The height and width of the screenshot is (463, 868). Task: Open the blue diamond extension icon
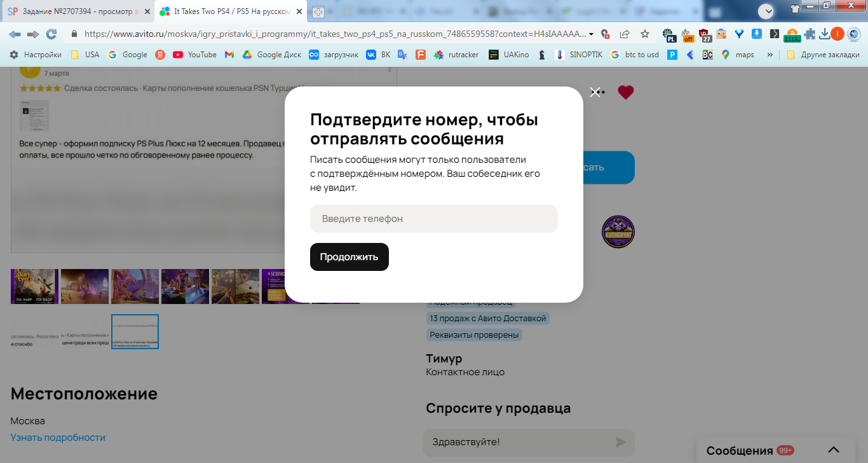[739, 34]
